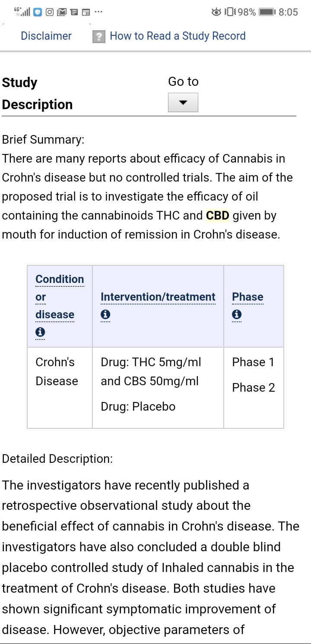Tap the Condition or disease header link
311x644 pixels.
click(x=60, y=297)
